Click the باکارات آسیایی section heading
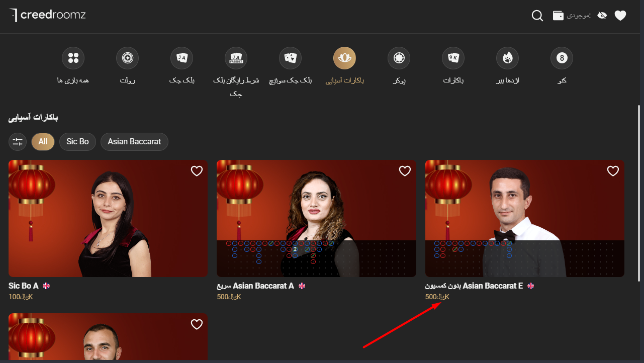This screenshot has height=363, width=644. 33,118
